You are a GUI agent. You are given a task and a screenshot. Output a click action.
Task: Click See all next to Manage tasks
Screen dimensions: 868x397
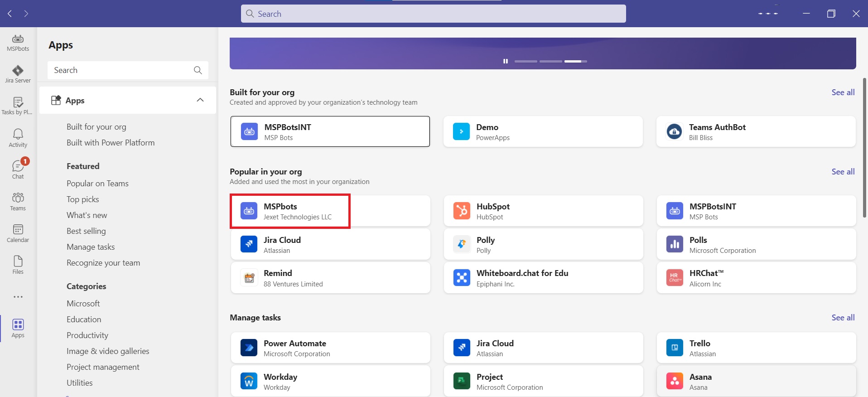[843, 318]
